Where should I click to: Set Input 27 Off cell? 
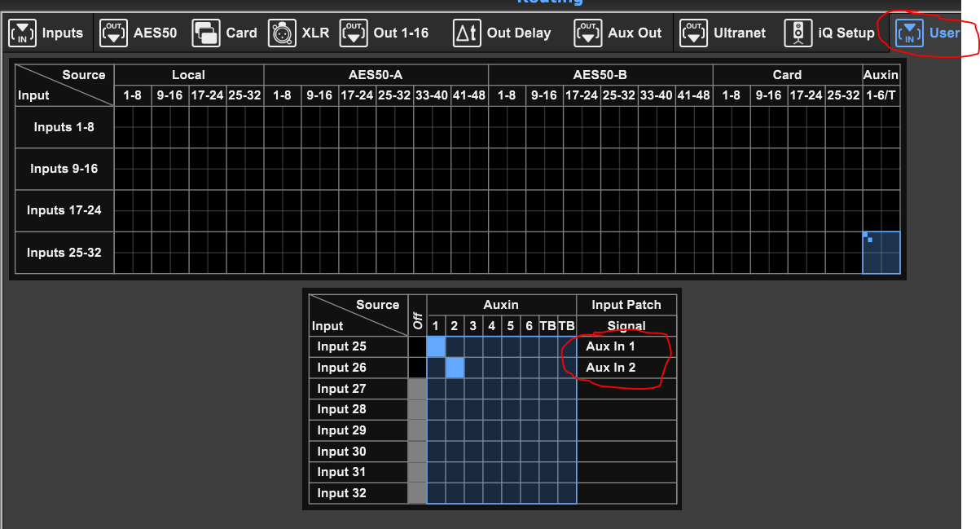pos(417,389)
